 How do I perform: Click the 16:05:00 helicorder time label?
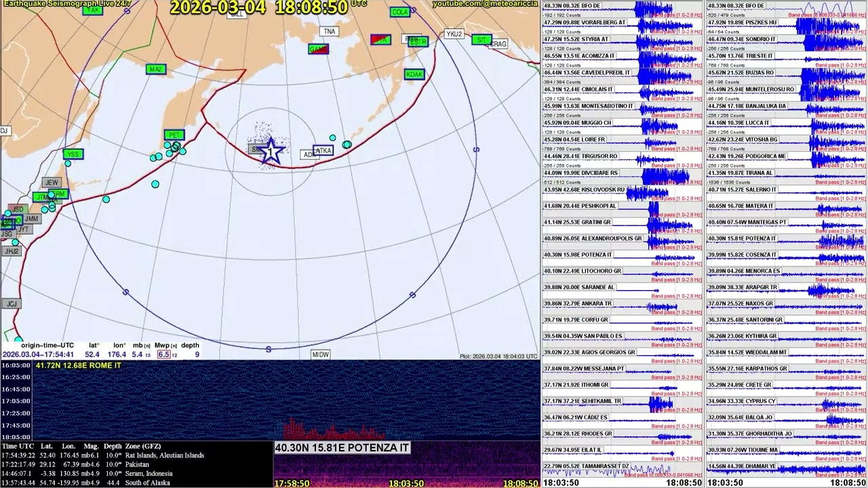tap(16, 366)
